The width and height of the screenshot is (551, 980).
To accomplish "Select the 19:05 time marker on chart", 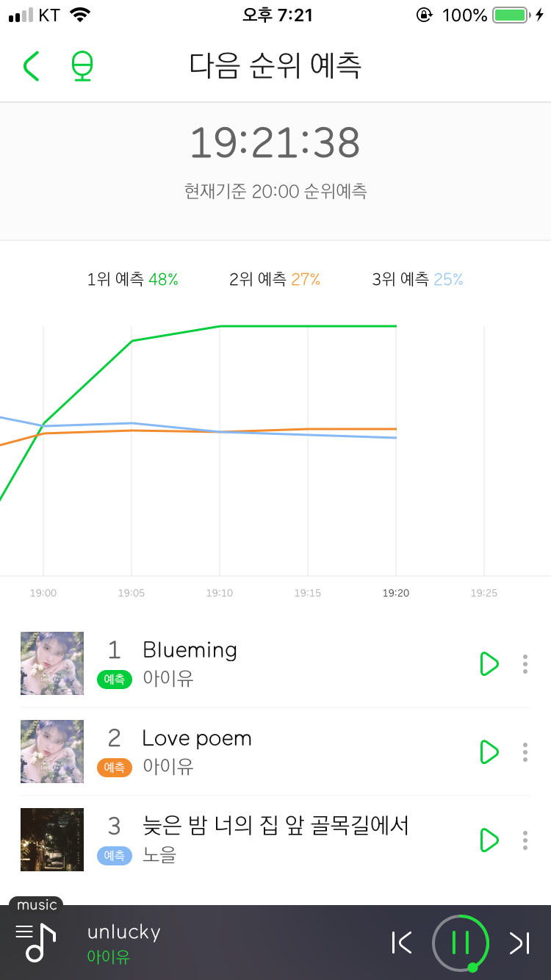I will 132,593.
